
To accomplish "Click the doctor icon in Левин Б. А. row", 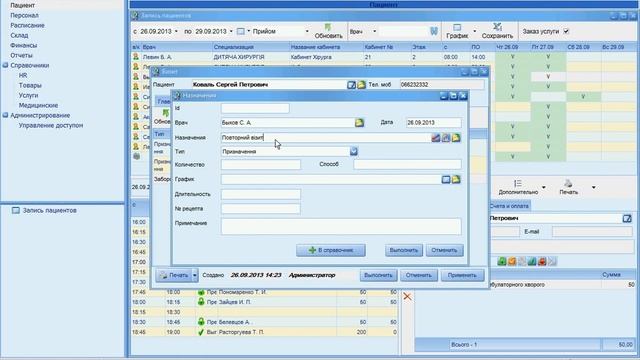I will click(x=136, y=57).
